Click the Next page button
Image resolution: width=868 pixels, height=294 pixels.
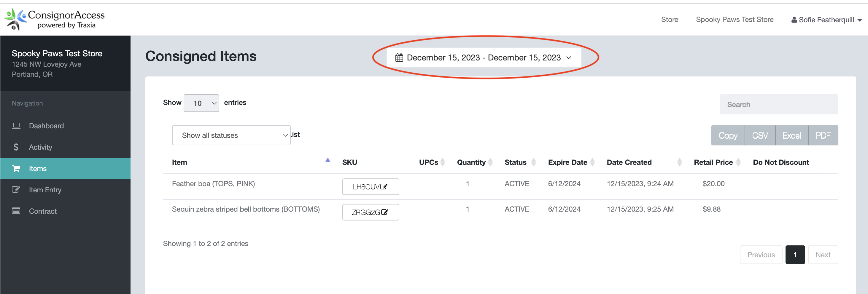tap(823, 255)
